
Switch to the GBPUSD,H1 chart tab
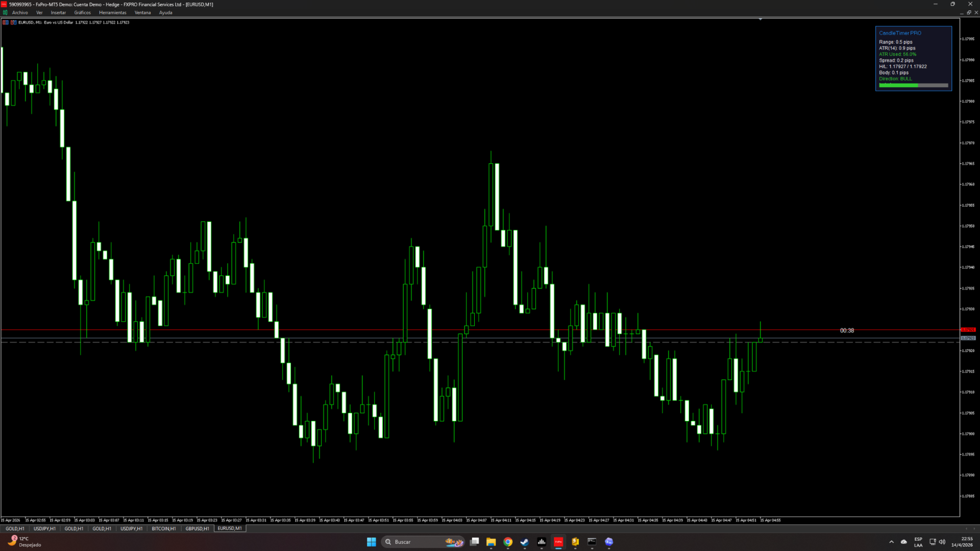coord(197,529)
